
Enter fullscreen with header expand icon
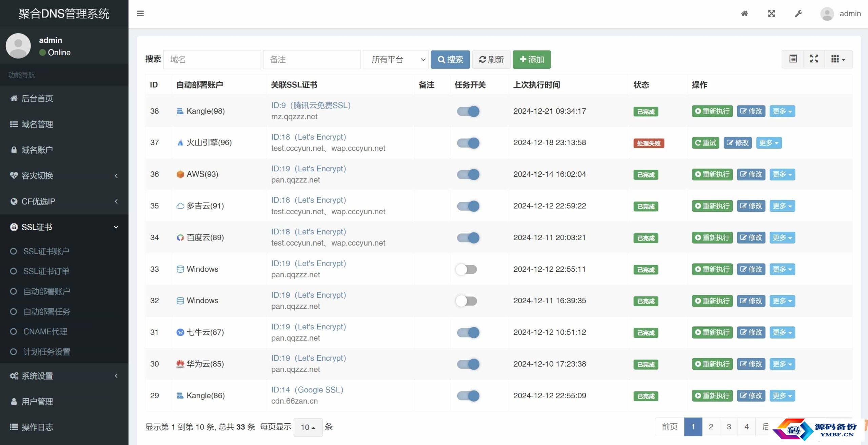click(771, 14)
